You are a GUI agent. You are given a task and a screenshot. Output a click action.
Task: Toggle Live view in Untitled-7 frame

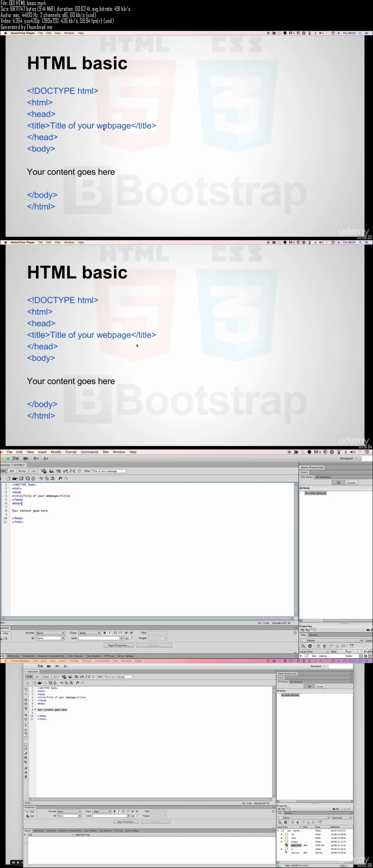[34, 471]
